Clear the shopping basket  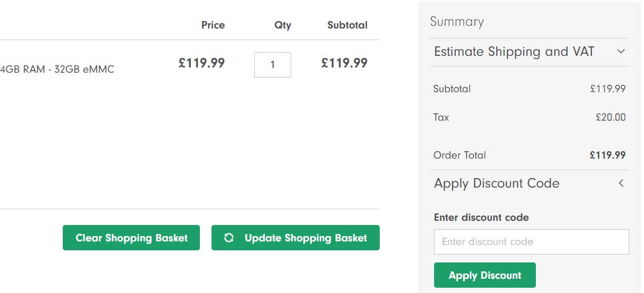[x=131, y=238]
